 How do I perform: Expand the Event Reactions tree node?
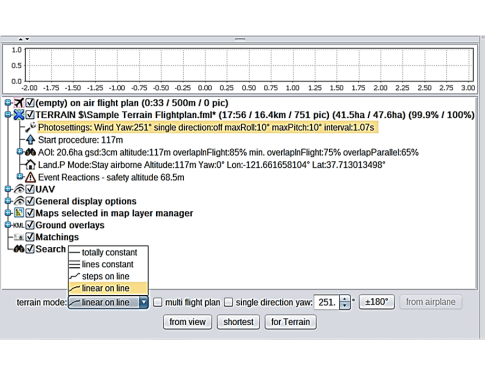(20, 176)
